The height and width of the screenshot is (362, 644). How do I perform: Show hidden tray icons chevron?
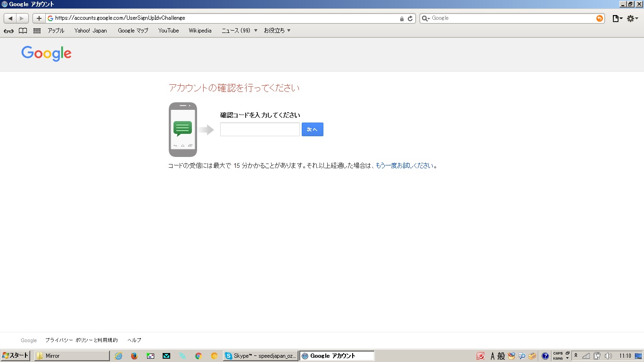click(x=576, y=355)
